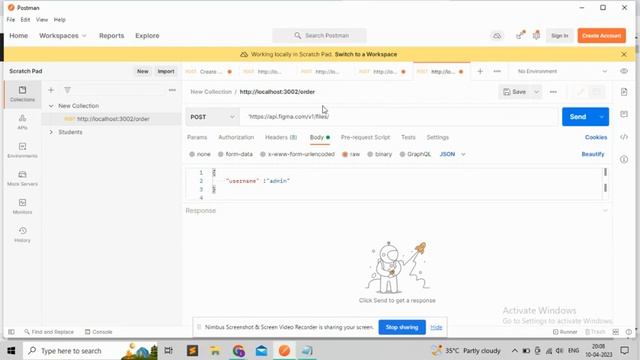This screenshot has width=640, height=360.
Task: Toggle sidebar icon in bottom status bar
Action: click(11, 332)
